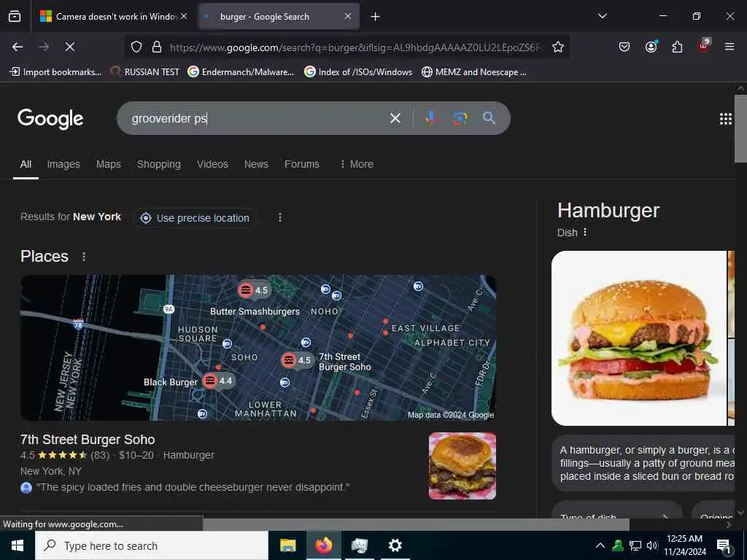Open volume control in system tray
Screen dimensions: 747x560
coord(652,545)
